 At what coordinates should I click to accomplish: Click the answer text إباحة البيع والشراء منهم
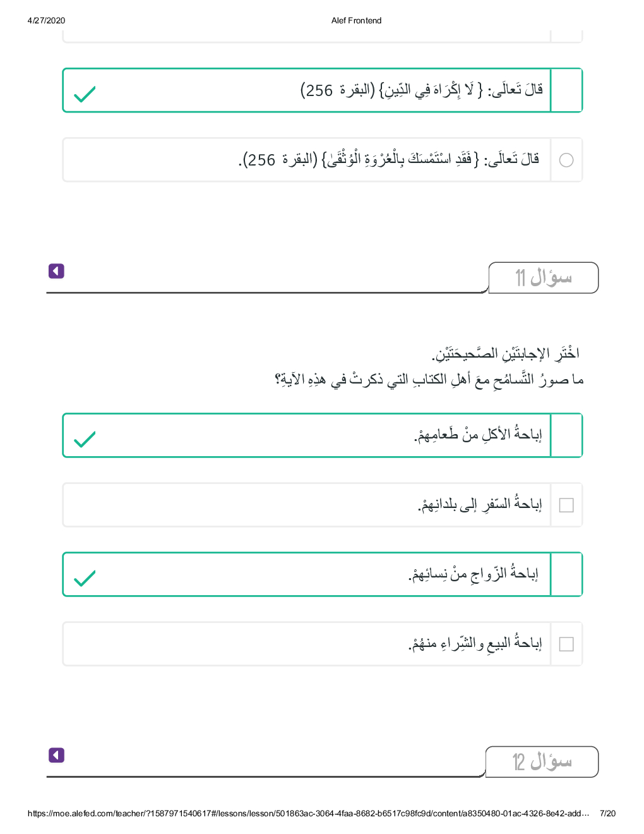pos(475,643)
